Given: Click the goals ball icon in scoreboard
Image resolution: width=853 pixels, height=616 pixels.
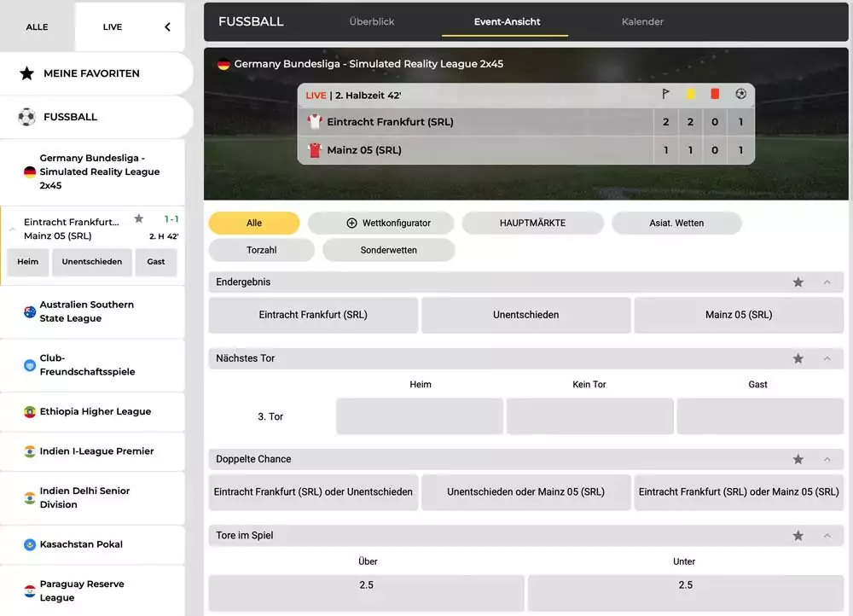Looking at the screenshot, I should coord(740,94).
